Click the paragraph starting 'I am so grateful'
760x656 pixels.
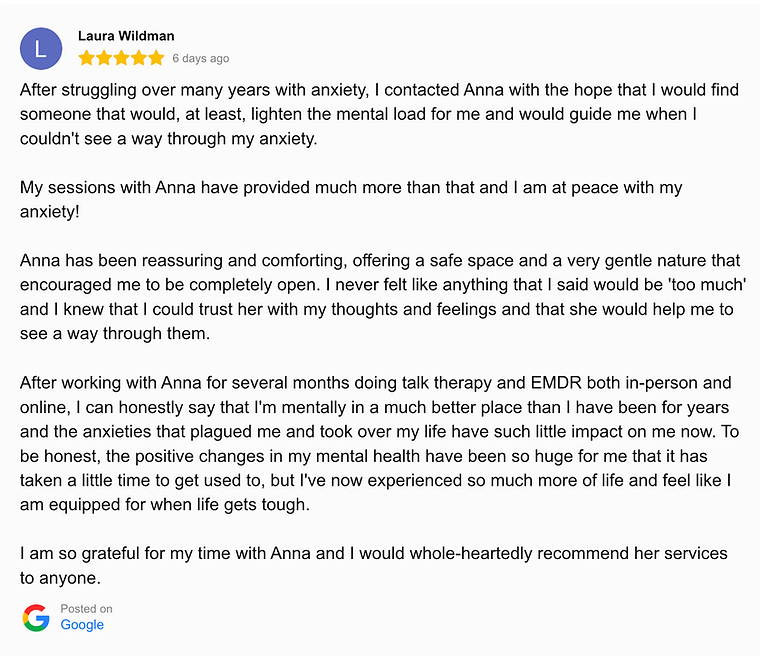pyautogui.click(x=374, y=565)
